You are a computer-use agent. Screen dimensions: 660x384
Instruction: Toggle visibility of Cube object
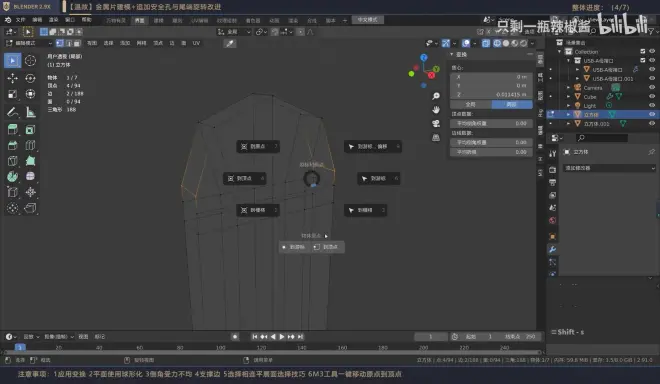click(652, 96)
